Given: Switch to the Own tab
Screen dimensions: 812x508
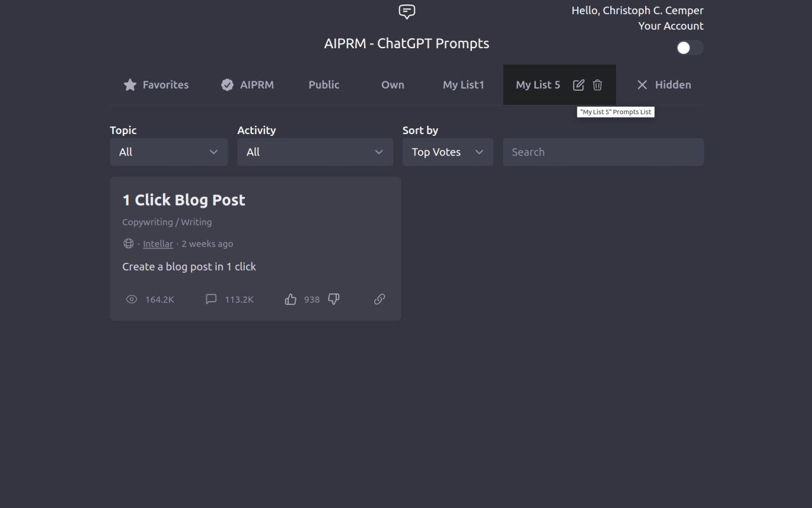Looking at the screenshot, I should pyautogui.click(x=393, y=84).
